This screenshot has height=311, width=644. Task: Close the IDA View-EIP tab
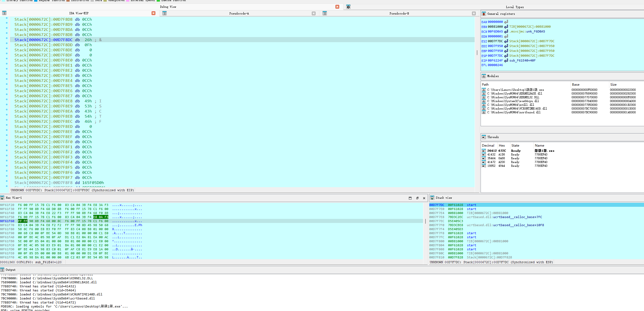(x=153, y=13)
